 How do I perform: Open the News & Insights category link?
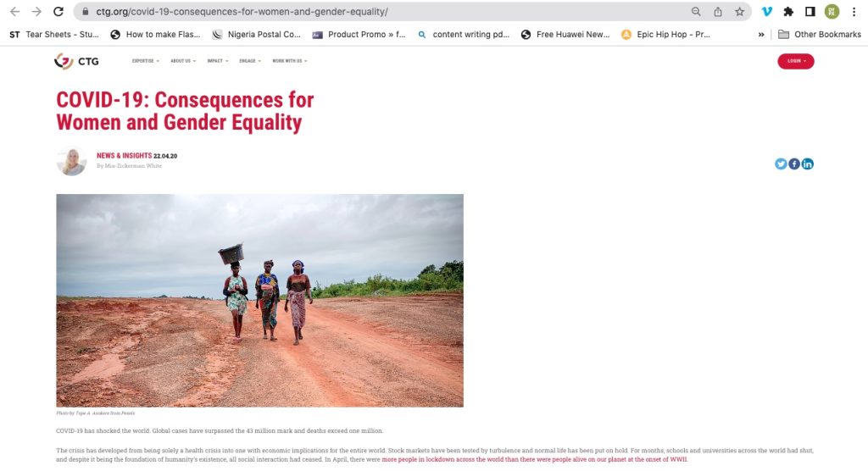pyautogui.click(x=124, y=156)
